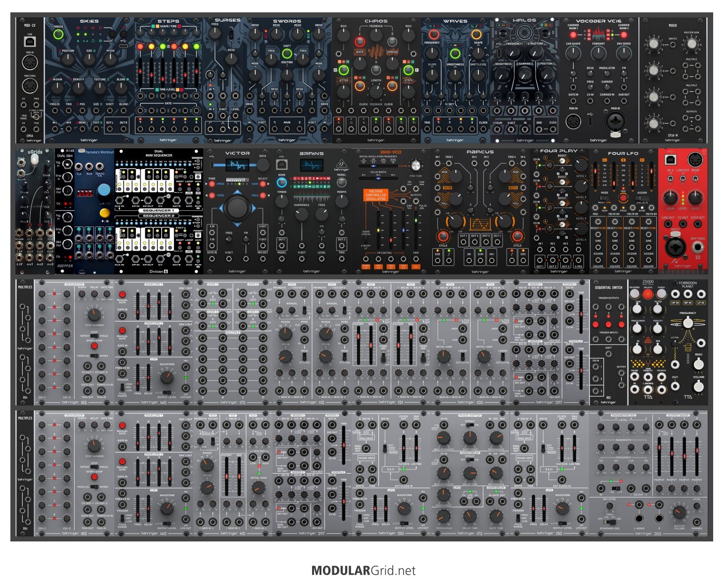Click the Brains HARMONICS knob
The image size is (728, 581).
(x=302, y=214)
